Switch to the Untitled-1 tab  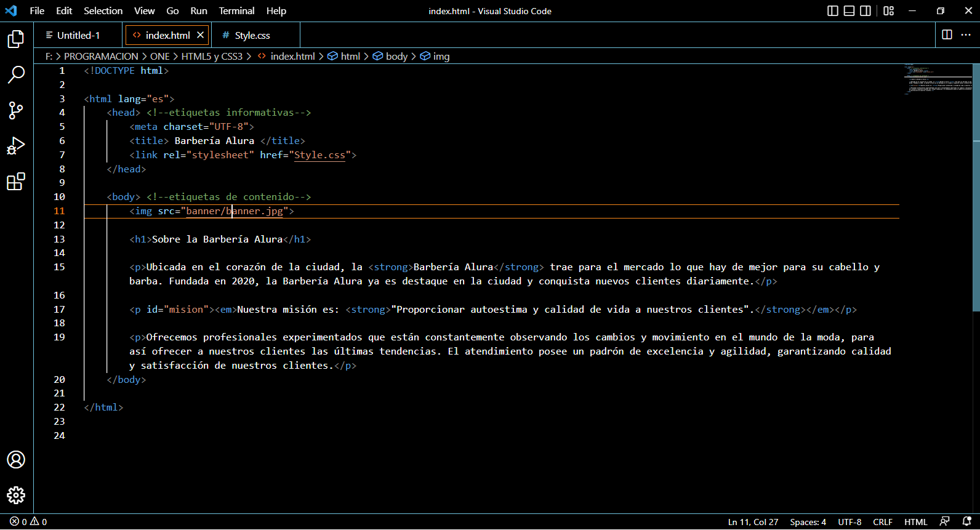coord(78,35)
